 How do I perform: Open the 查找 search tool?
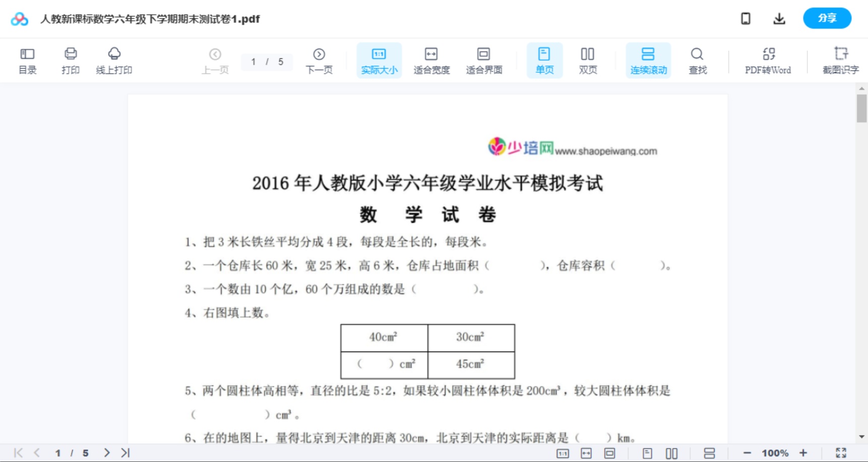coord(698,60)
